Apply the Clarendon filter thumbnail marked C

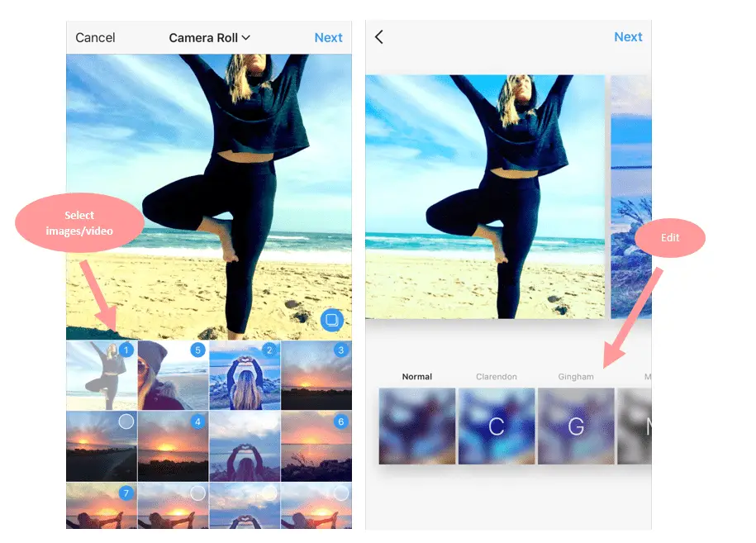click(x=497, y=426)
